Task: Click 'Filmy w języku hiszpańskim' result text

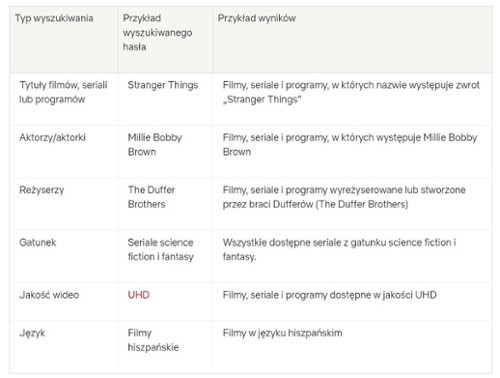Action: point(283,333)
